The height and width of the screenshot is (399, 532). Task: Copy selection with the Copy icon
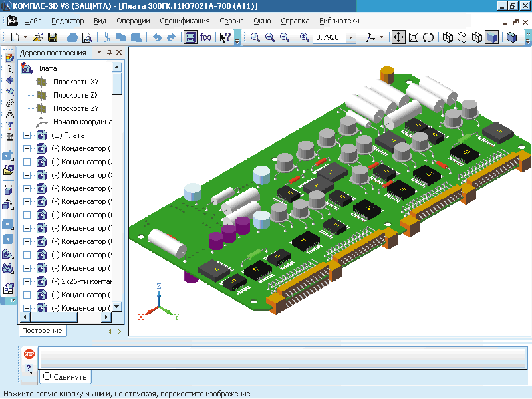(121, 37)
